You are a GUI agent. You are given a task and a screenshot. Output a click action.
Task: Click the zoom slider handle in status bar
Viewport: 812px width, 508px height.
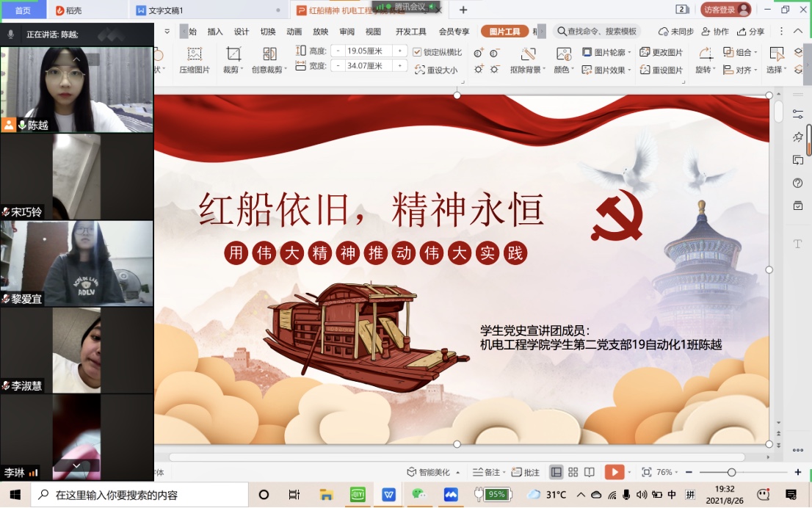click(731, 472)
